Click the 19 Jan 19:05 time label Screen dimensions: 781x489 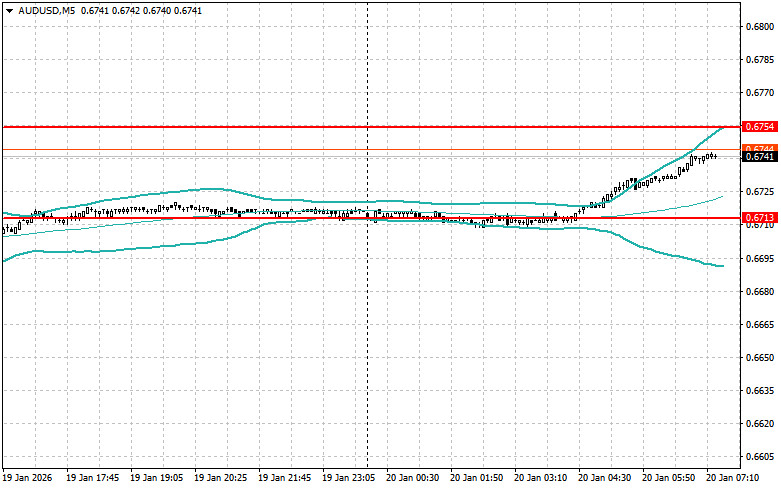pos(156,478)
